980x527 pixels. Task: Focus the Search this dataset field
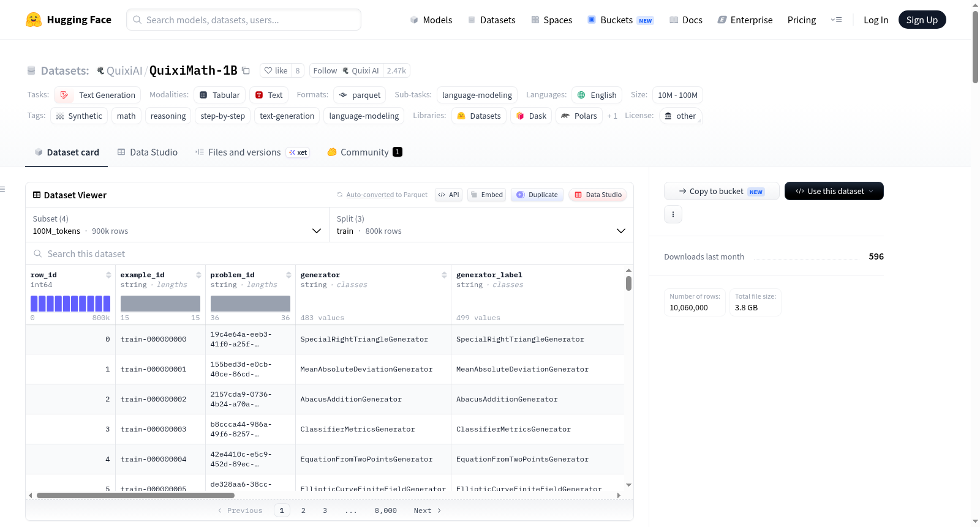pyautogui.click(x=330, y=253)
